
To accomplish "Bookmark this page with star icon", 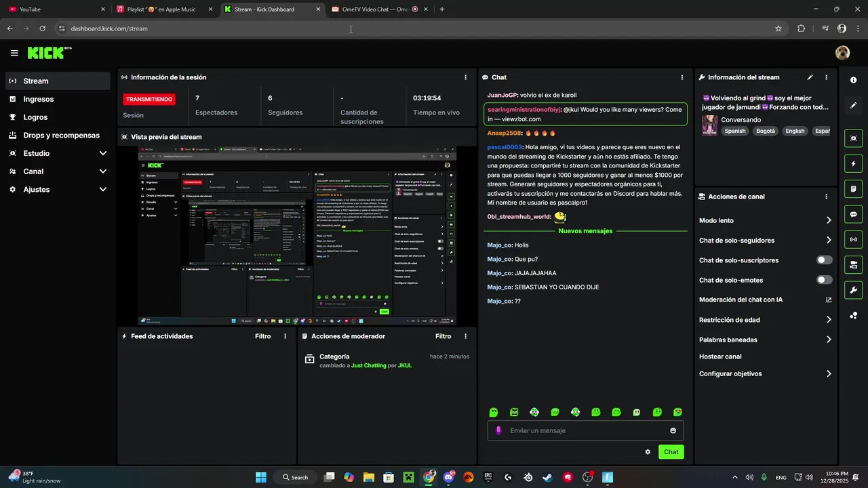I will (778, 28).
